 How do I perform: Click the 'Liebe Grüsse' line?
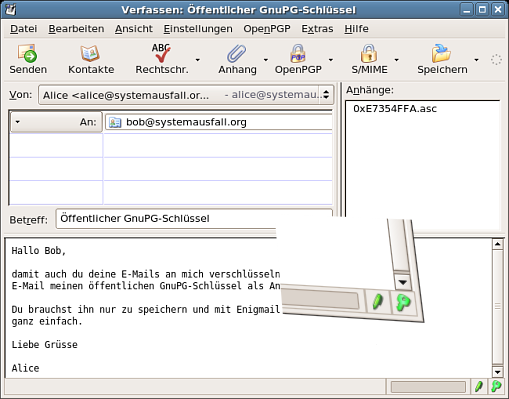[x=45, y=344]
